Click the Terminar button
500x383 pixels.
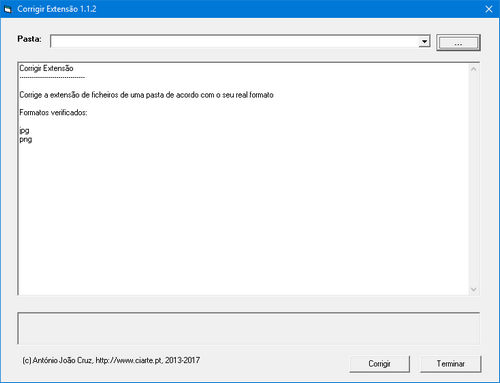451,364
